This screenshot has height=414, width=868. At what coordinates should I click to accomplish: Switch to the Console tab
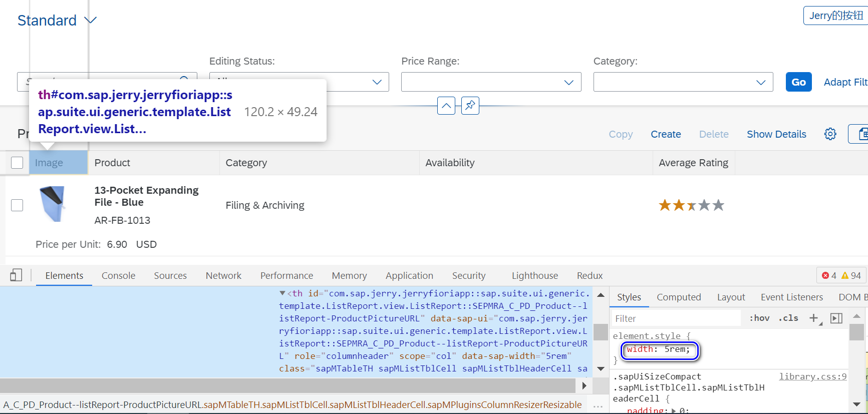pyautogui.click(x=118, y=276)
